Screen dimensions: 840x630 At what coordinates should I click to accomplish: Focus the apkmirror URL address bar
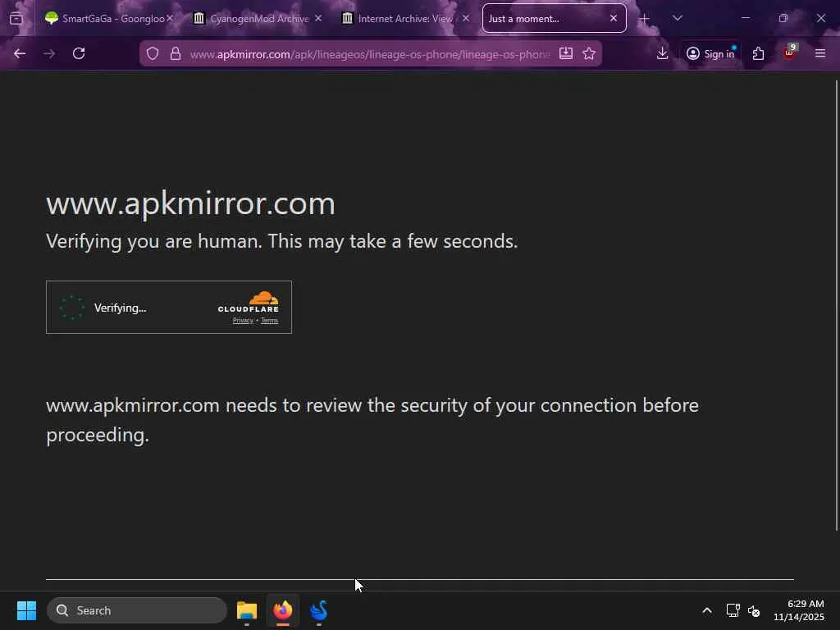pos(370,54)
